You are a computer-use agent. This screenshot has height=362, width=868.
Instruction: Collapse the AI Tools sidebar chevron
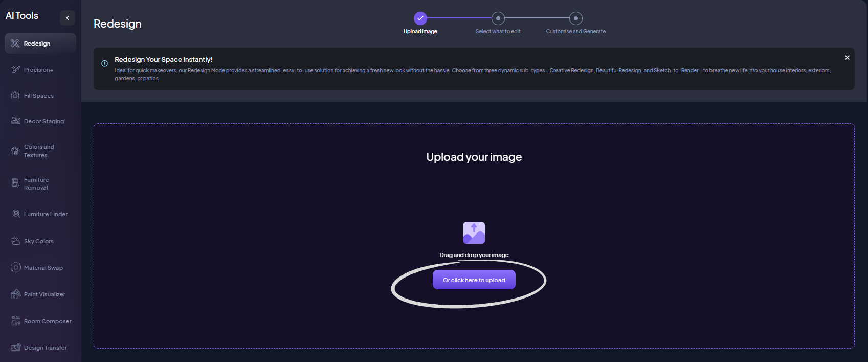pos(68,18)
